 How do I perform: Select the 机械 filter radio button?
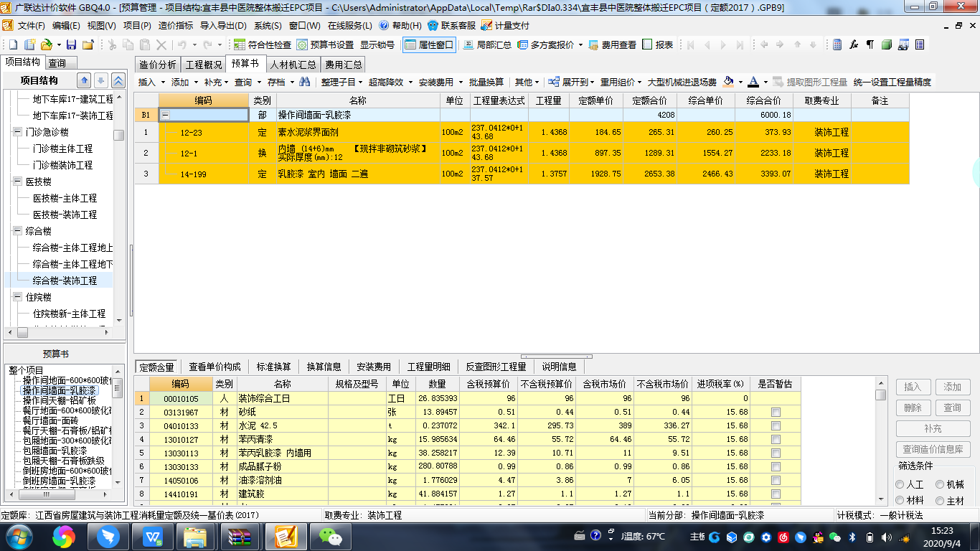tap(940, 485)
